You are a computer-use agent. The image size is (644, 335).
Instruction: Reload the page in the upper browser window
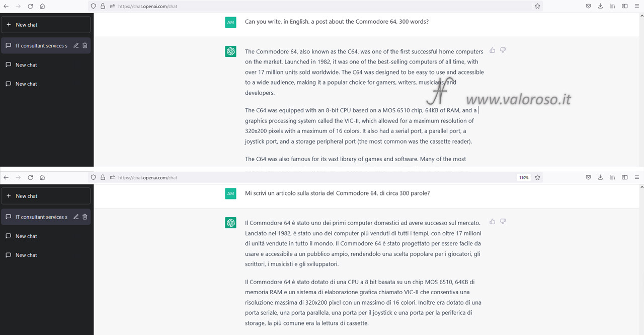pos(30,6)
